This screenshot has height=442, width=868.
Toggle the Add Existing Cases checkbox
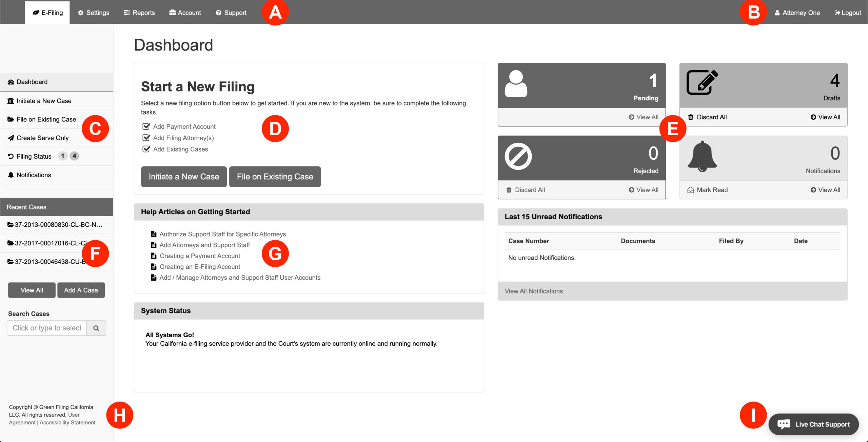tap(146, 149)
